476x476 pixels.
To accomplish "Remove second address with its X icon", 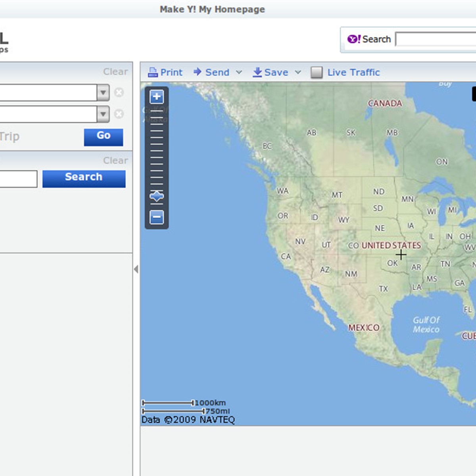I will tap(119, 114).
